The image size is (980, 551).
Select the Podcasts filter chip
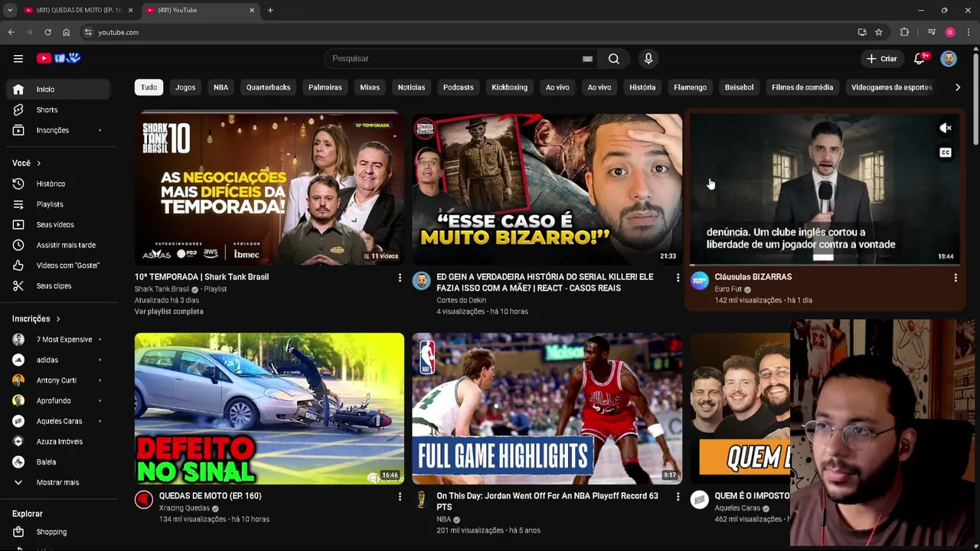click(x=458, y=87)
